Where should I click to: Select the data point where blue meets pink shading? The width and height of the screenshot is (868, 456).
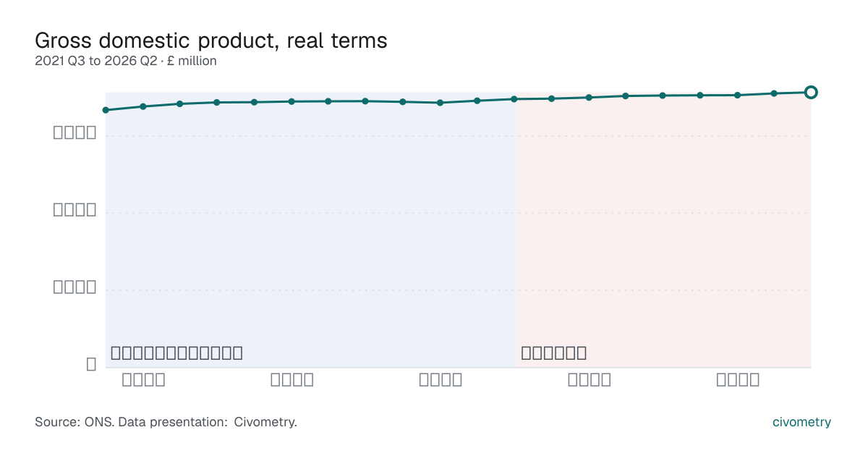pos(514,99)
